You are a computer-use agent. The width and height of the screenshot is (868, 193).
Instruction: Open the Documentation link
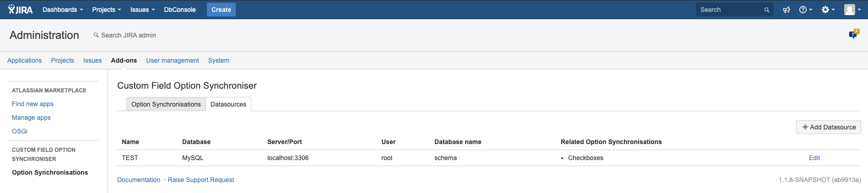139,180
